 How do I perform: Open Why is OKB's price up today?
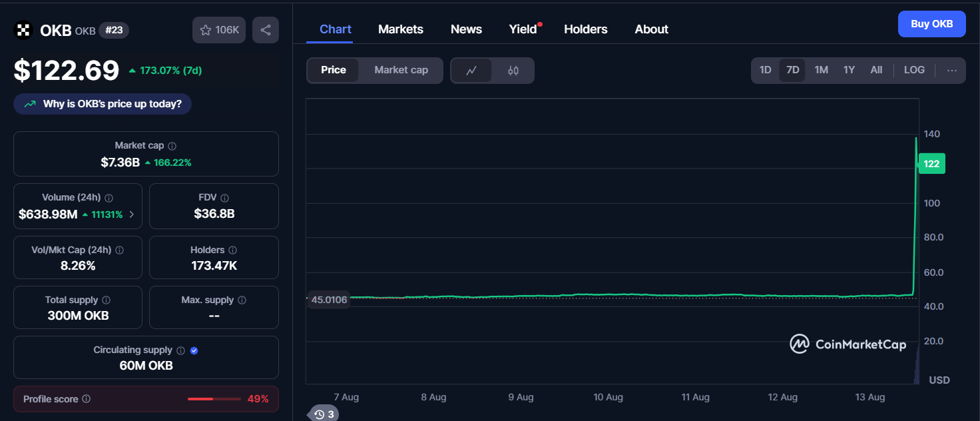click(x=103, y=104)
